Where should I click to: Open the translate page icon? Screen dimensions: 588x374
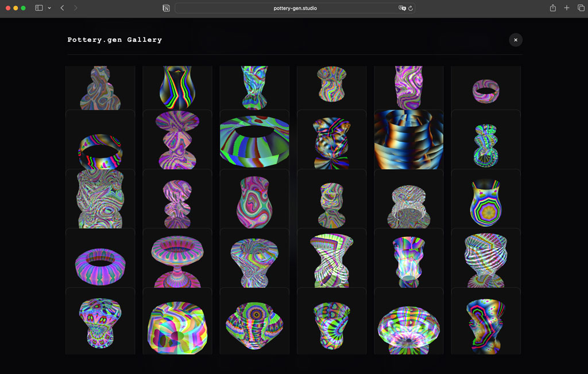click(x=402, y=8)
